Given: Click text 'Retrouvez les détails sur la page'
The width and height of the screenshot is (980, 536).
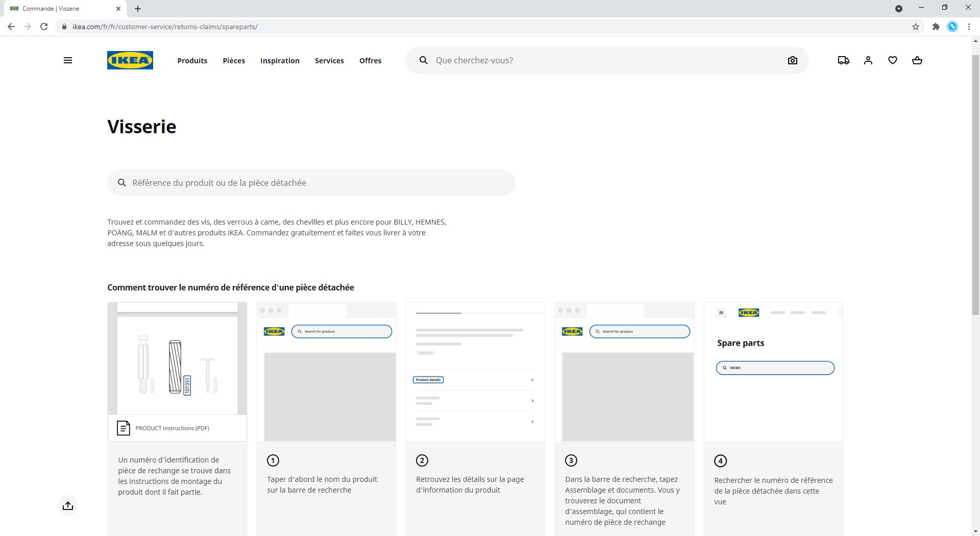Looking at the screenshot, I should pyautogui.click(x=470, y=479).
